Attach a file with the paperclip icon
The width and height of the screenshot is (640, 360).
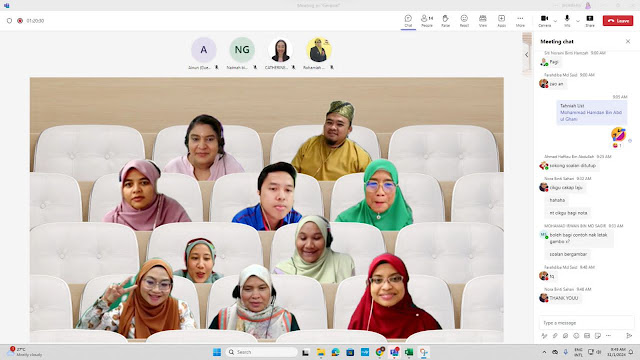(555, 336)
